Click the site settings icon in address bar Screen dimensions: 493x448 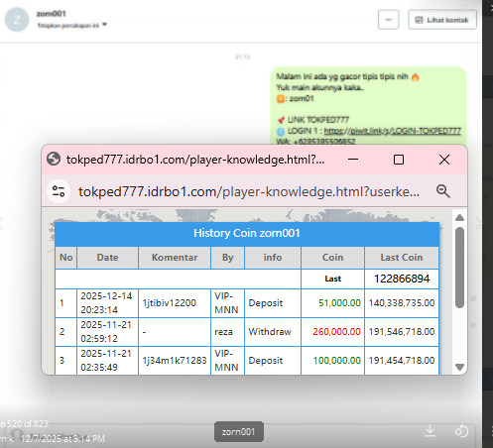point(59,191)
